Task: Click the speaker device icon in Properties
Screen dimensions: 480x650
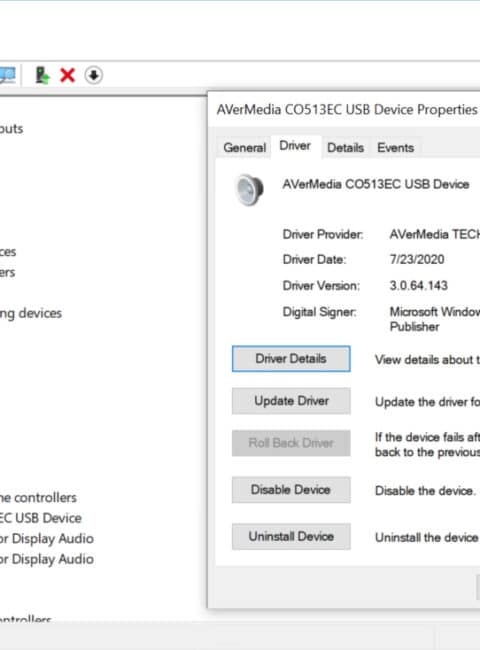Action: [x=249, y=190]
